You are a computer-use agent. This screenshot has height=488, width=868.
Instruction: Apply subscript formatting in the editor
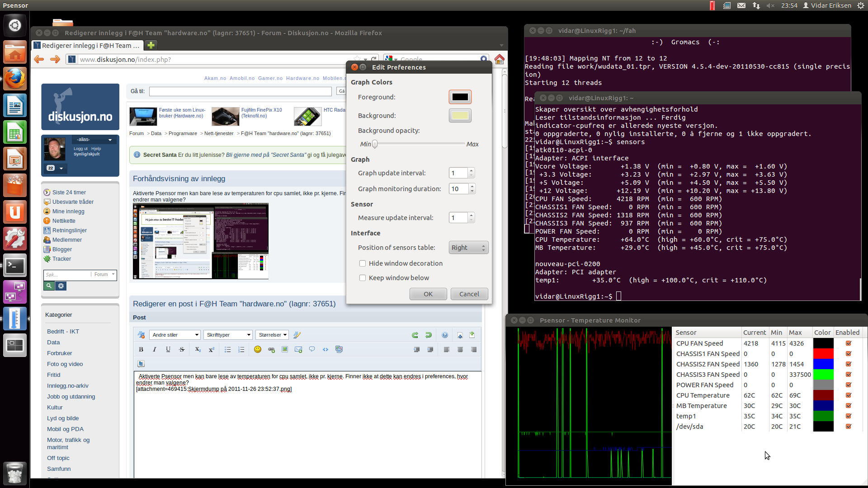tap(198, 349)
